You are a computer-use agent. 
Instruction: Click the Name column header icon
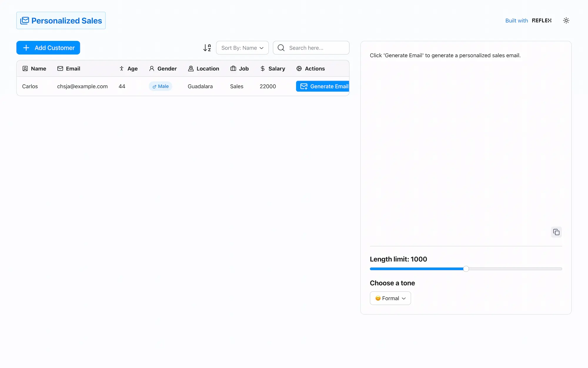[x=25, y=68]
